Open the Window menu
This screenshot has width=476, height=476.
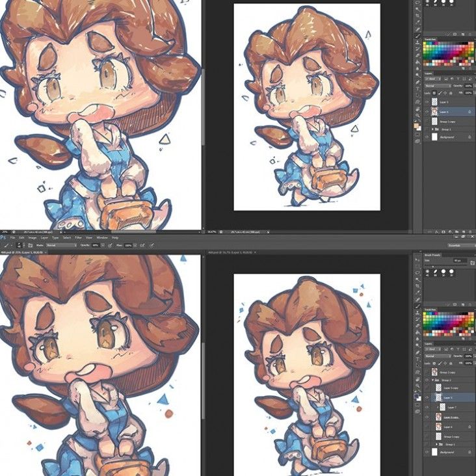[x=102, y=238]
